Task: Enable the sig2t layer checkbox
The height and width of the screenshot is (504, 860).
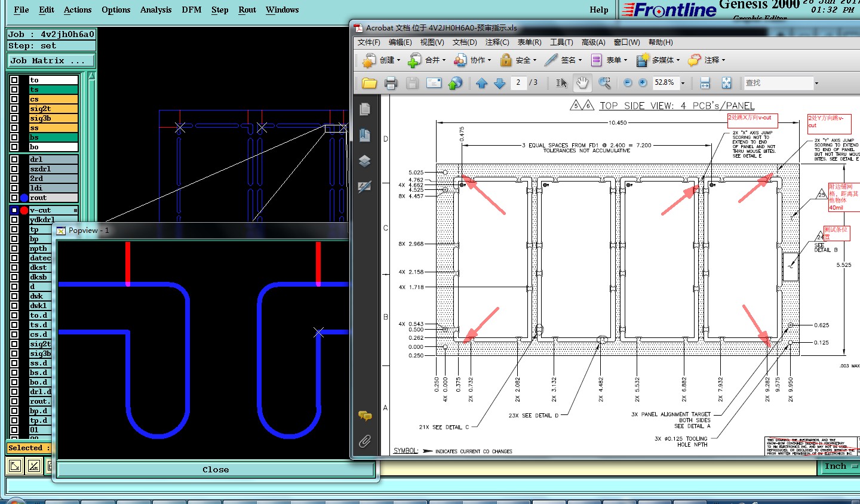Action: pyautogui.click(x=14, y=109)
